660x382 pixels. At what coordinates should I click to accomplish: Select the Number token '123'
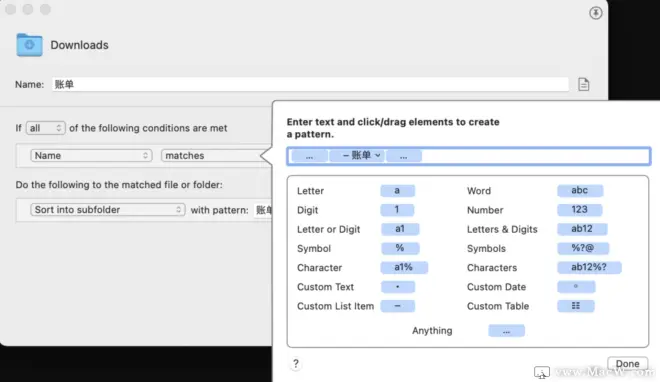click(x=579, y=210)
